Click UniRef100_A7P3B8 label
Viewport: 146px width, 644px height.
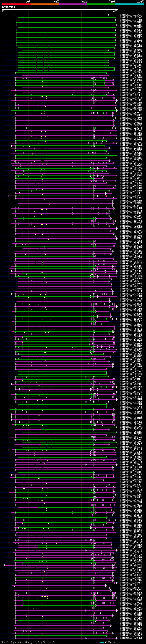pos(131,70)
